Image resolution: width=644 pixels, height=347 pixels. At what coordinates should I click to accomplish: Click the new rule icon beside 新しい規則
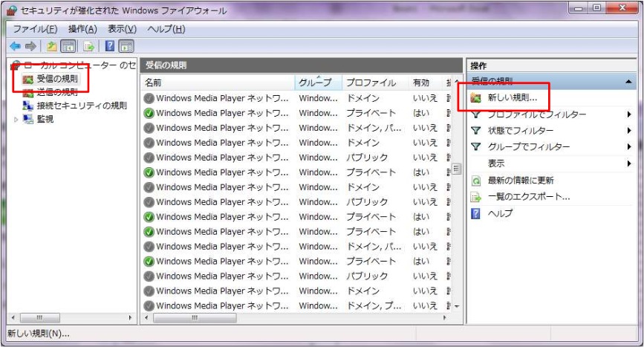(x=476, y=98)
